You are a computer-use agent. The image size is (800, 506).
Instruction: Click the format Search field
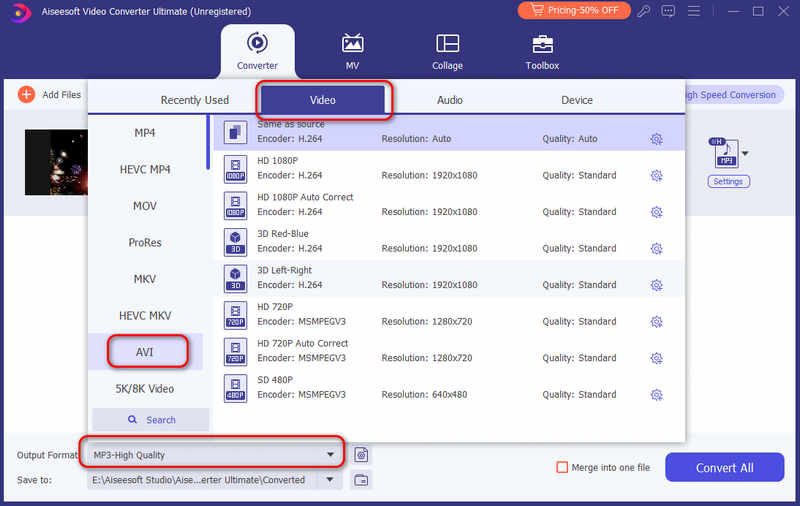151,420
